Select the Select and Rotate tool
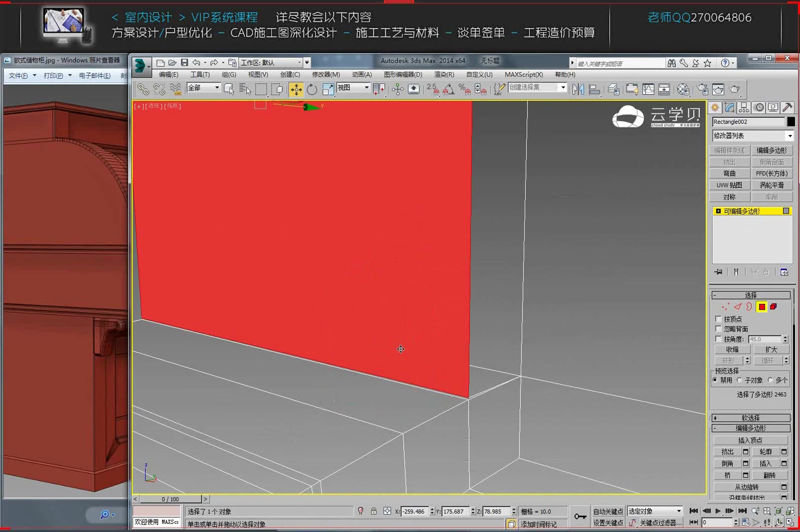The image size is (800, 532). coord(311,89)
